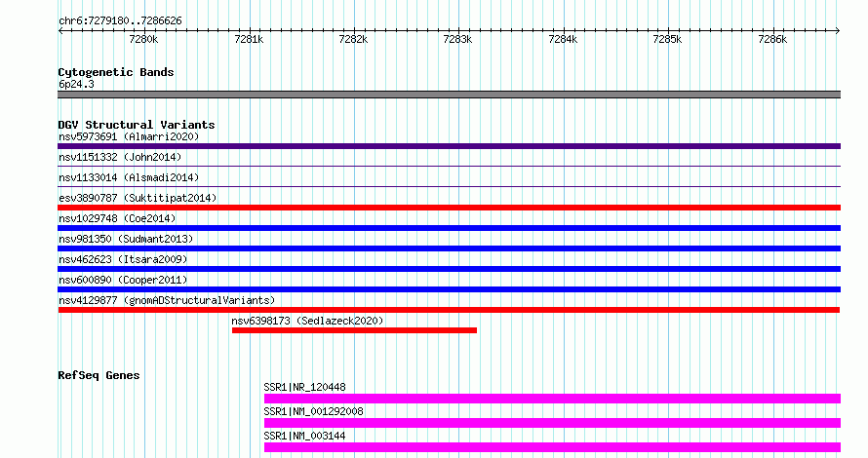
Task: Open SSR1|NM_001292008 gene label
Action: pyautogui.click(x=313, y=411)
